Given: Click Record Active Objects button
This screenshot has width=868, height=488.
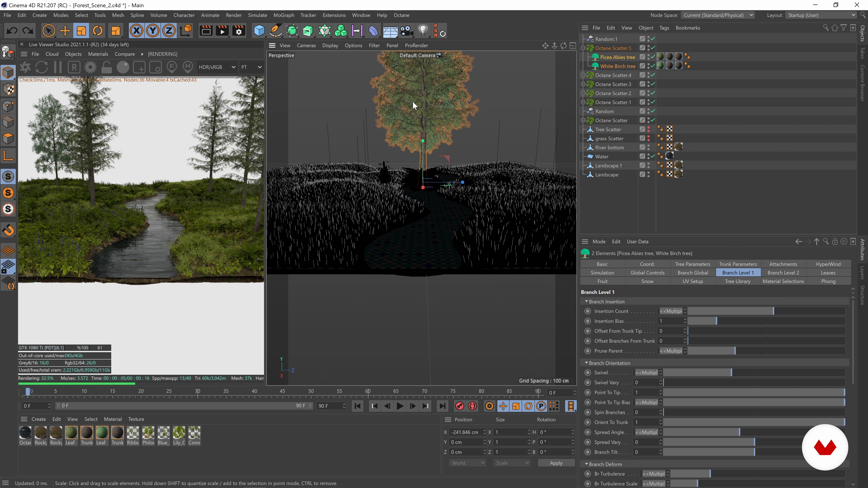Looking at the screenshot, I should (459, 406).
